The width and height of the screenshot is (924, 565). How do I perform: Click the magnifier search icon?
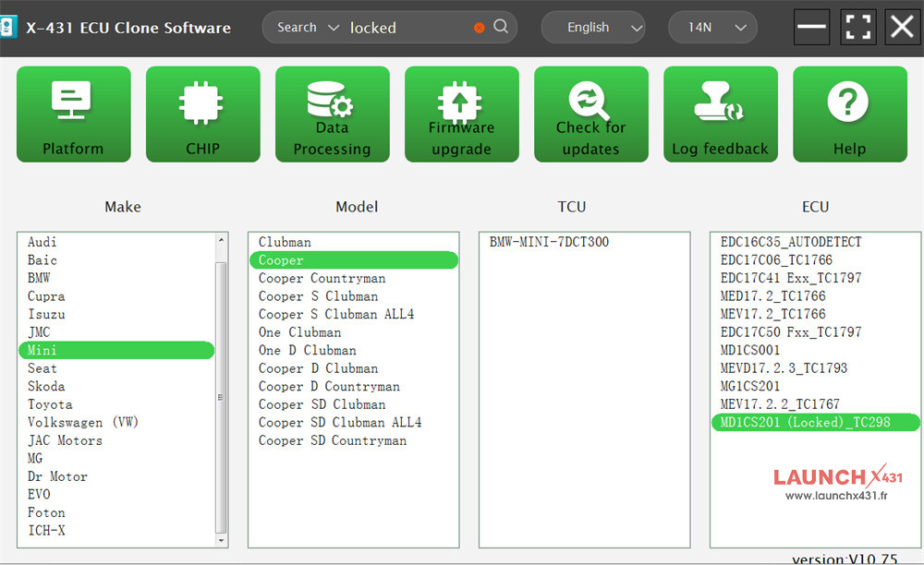click(x=500, y=27)
